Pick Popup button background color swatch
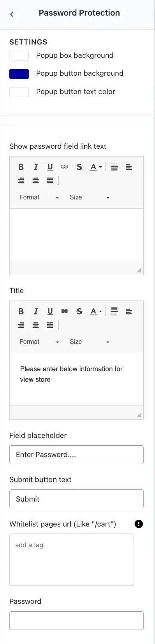Screen dimensions: 155x644 (x=19, y=74)
